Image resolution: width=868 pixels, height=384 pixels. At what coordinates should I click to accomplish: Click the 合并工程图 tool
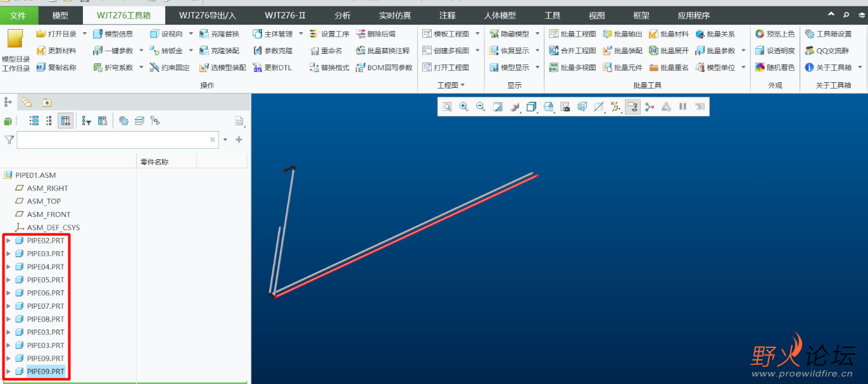(573, 51)
